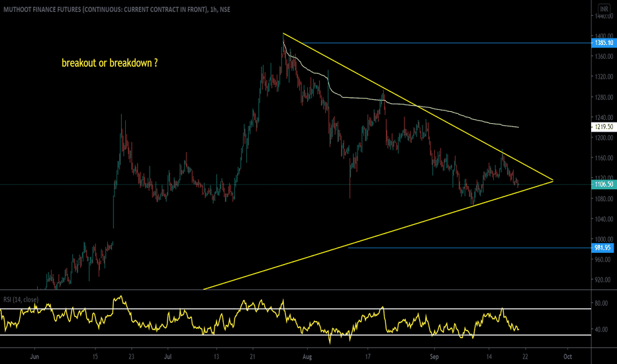The width and height of the screenshot is (617, 364).
Task: Click the date label 15 on time axis
Action: (95, 357)
